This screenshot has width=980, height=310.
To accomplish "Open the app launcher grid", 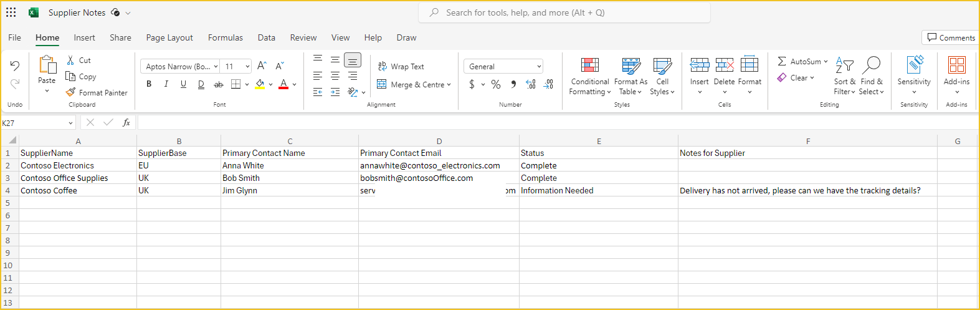I will 11,12.
